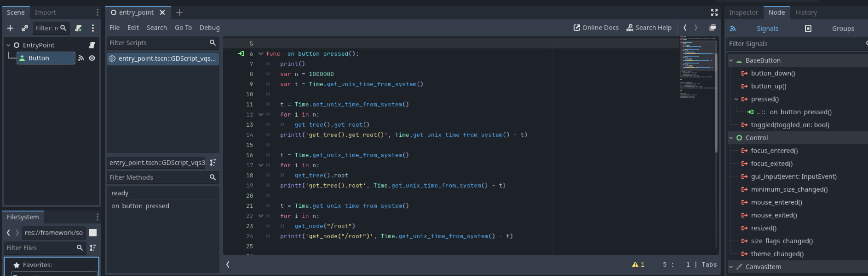Screen dimensions: 868x276
Task: Open the script icon on EntryPoint node
Action: 92,45
